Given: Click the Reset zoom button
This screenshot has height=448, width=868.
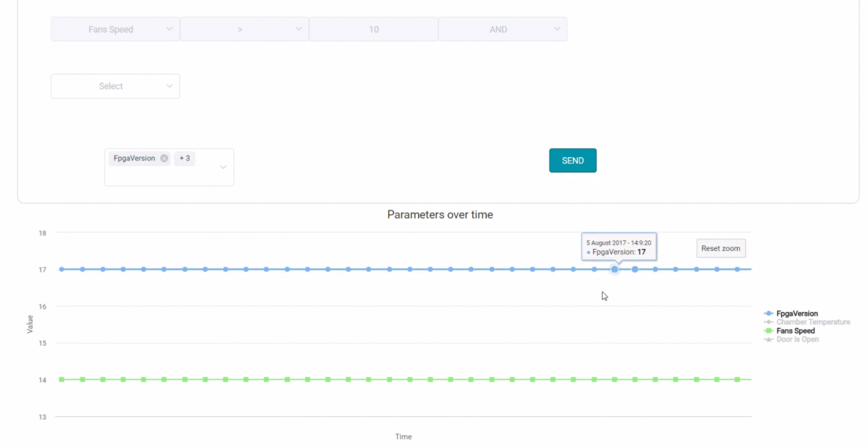Looking at the screenshot, I should click(720, 248).
